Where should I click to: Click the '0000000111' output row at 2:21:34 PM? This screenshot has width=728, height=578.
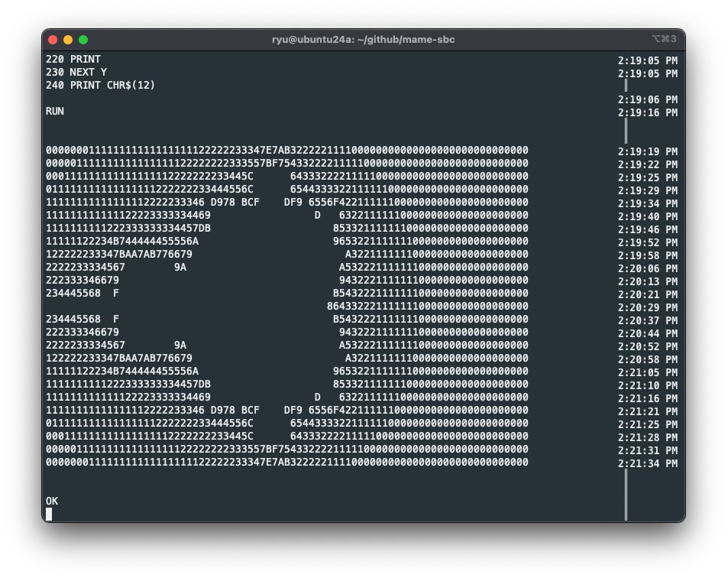click(287, 463)
